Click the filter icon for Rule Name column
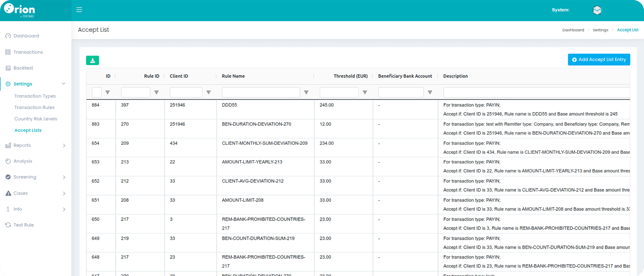Screen dimensions: 644x276 pyautogui.click(x=306, y=93)
